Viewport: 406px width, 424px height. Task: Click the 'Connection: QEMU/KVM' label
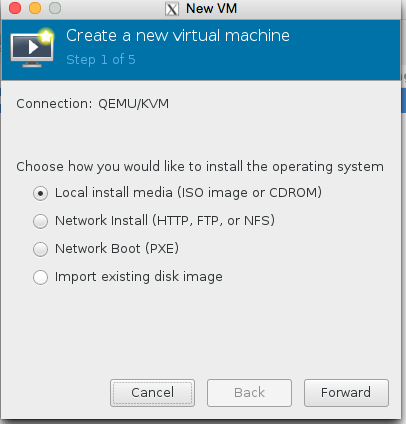(93, 104)
